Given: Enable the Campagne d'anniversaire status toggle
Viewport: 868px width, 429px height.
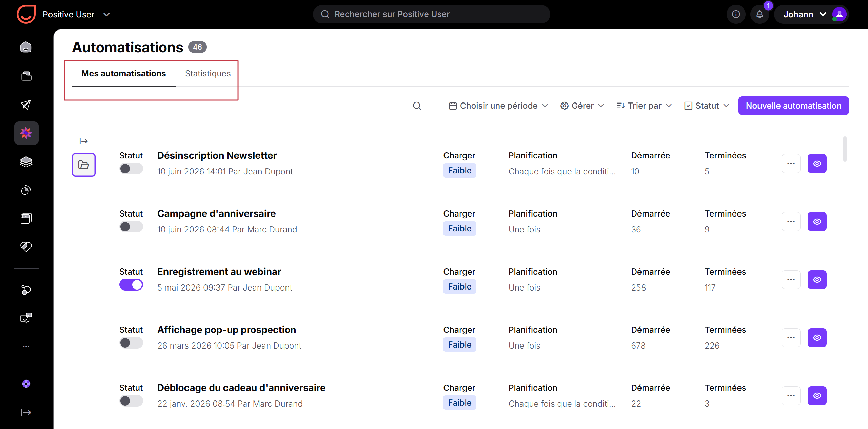Looking at the screenshot, I should pyautogui.click(x=131, y=227).
